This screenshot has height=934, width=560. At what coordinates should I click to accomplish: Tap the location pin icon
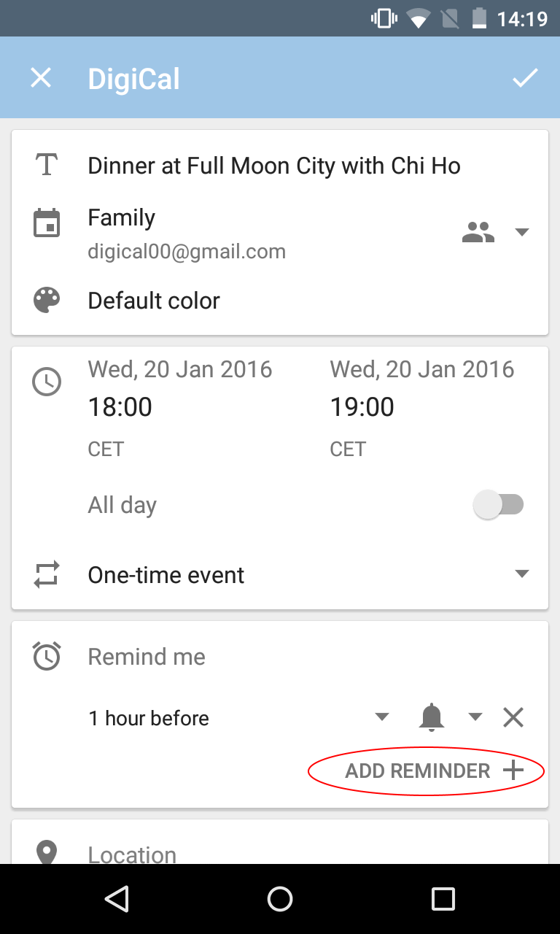pos(47,852)
